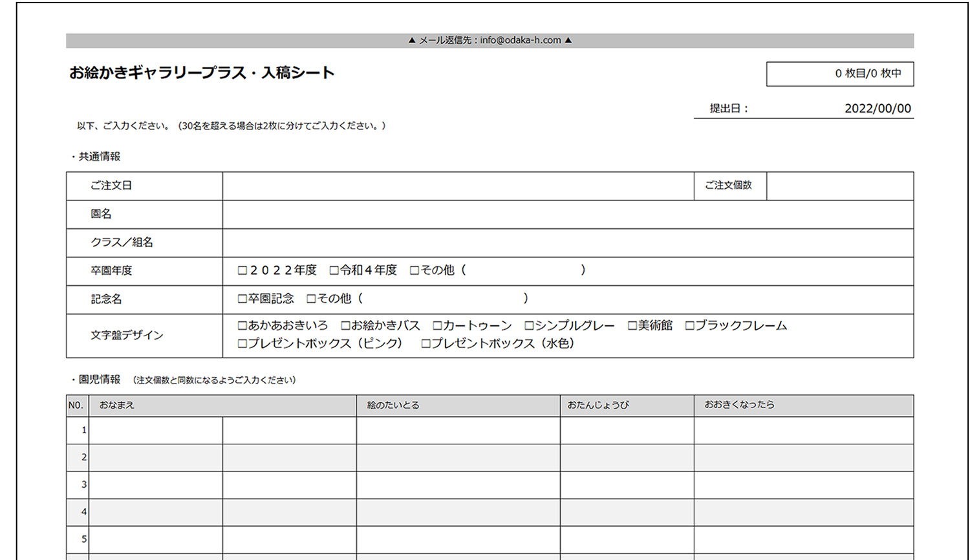Viewport: 970px width, 560px height.
Task: Click the おおきくなったら column header
Action: click(x=804, y=405)
